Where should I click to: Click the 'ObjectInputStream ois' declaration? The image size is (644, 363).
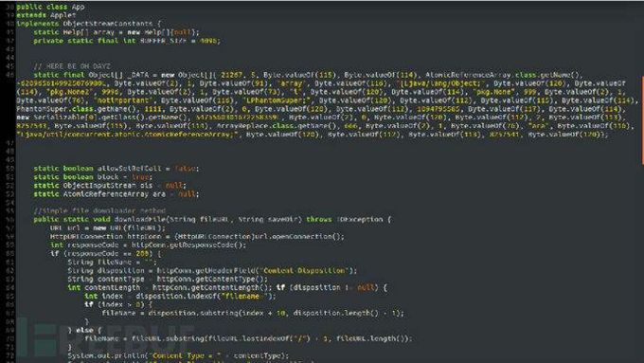(110, 186)
